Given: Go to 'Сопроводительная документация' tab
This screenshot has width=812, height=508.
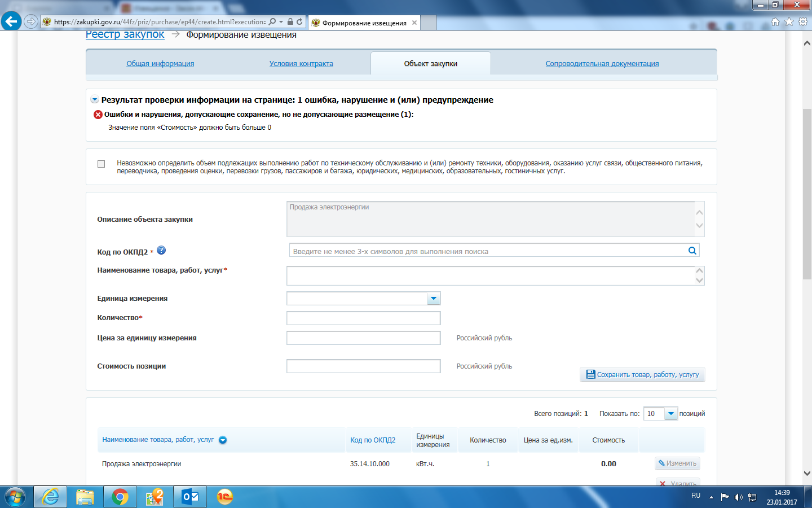Looking at the screenshot, I should 602,64.
